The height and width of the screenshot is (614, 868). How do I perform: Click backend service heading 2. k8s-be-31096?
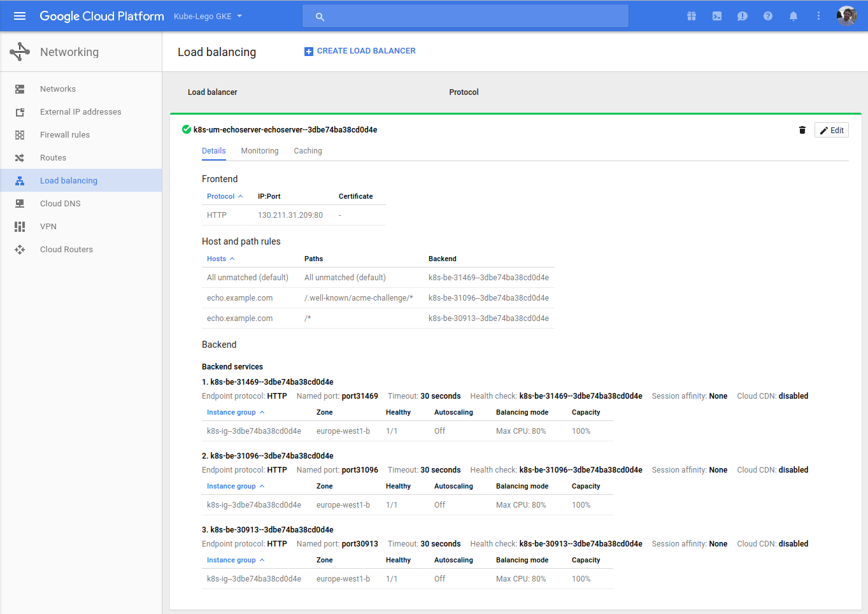[267, 456]
